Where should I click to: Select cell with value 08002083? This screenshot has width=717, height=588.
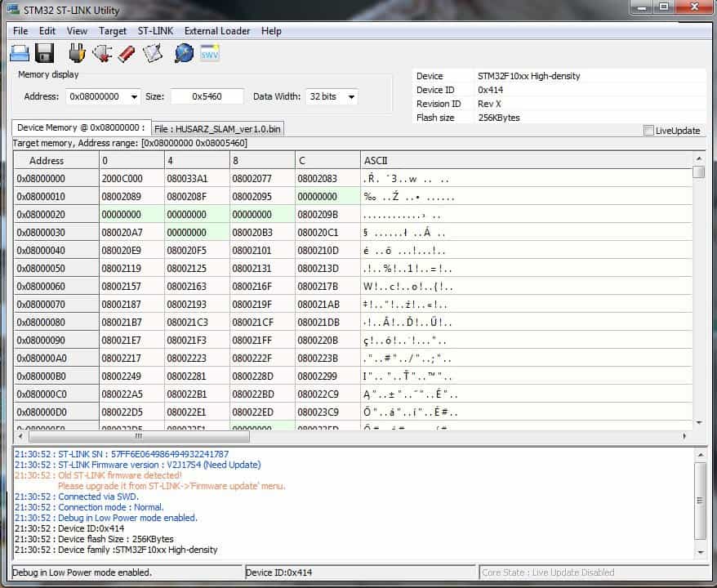click(327, 178)
